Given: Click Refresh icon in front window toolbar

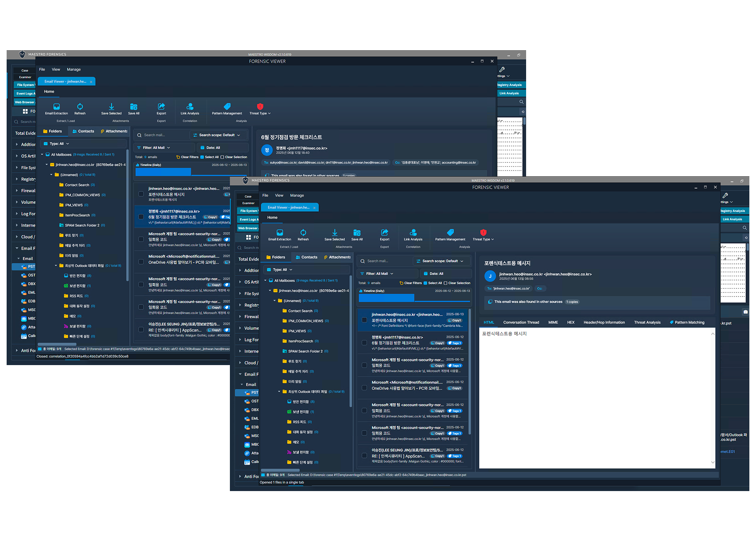Looking at the screenshot, I should pos(303,232).
